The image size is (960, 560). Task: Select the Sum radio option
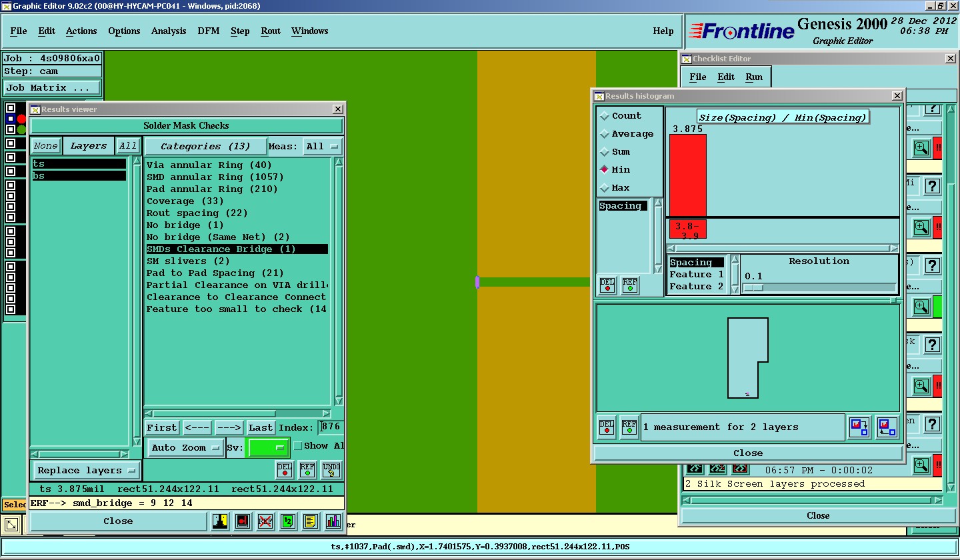(615, 152)
